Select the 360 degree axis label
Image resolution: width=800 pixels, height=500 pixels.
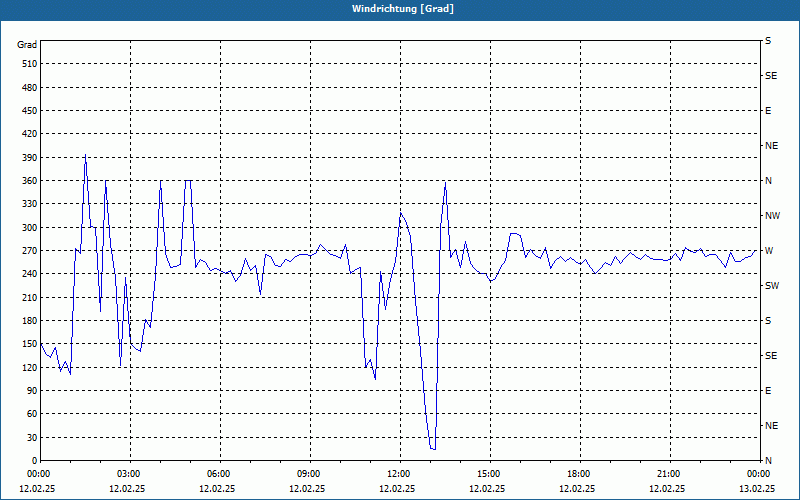point(30,181)
